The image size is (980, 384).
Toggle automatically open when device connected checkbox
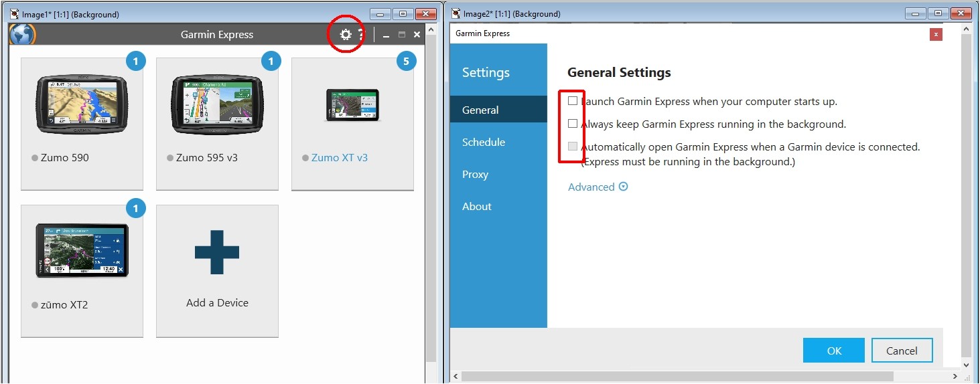coord(573,147)
